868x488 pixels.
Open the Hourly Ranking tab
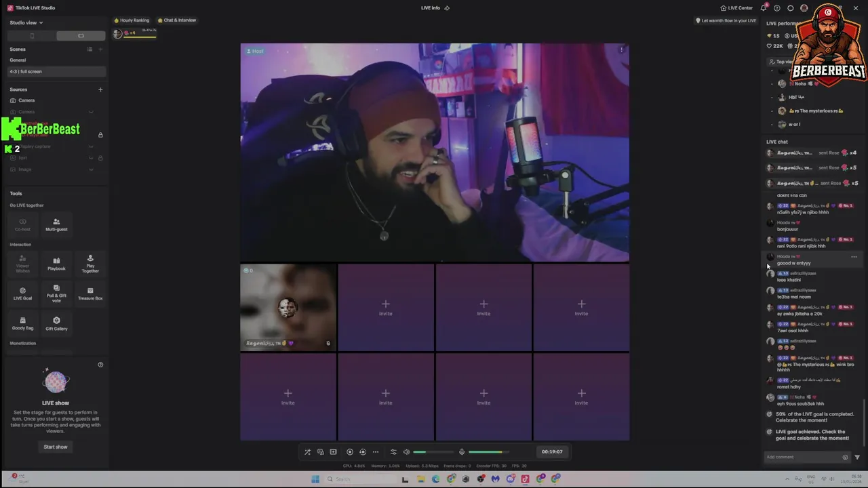coord(132,20)
